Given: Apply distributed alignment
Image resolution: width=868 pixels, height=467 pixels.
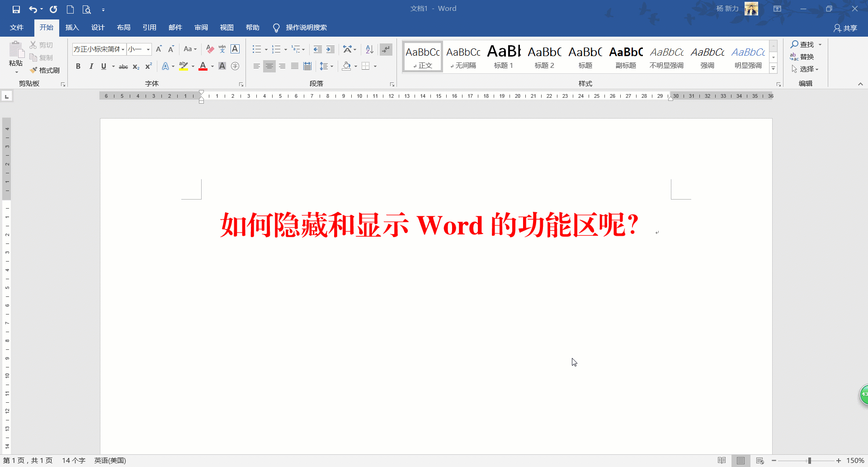Looking at the screenshot, I should [307, 67].
